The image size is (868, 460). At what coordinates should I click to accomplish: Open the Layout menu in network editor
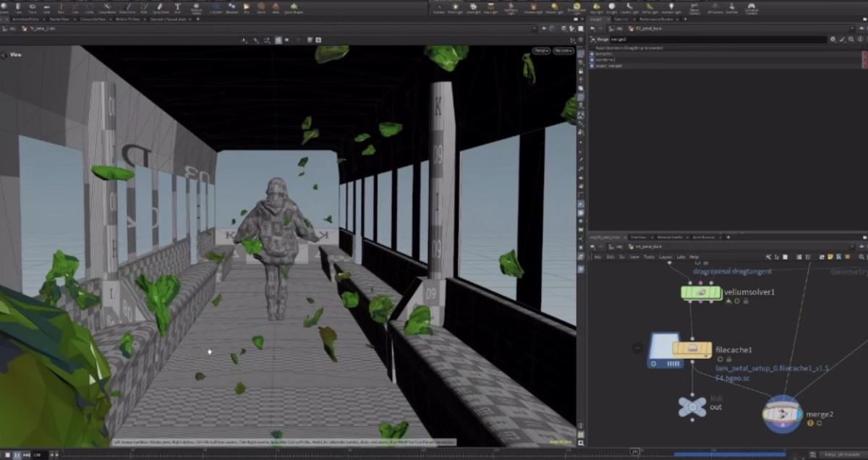click(665, 257)
